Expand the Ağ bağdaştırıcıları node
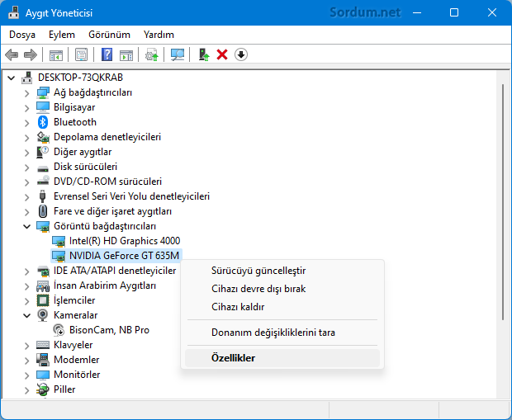 26,93
